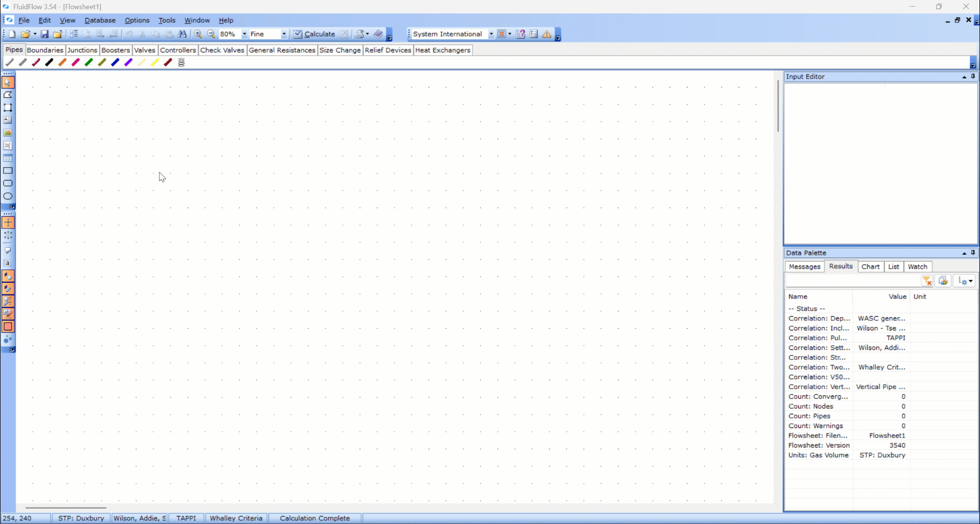Run the Calculate command
The width and height of the screenshot is (980, 524).
317,34
